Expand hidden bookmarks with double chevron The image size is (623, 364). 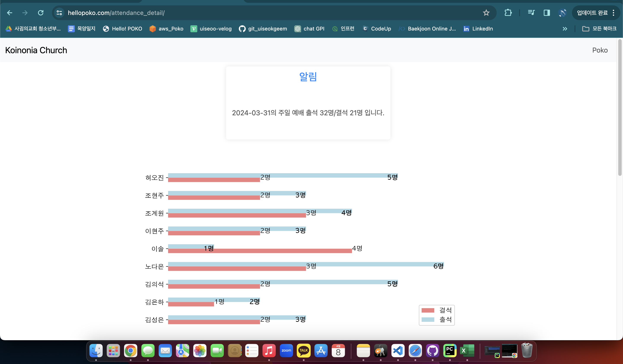pyautogui.click(x=565, y=29)
